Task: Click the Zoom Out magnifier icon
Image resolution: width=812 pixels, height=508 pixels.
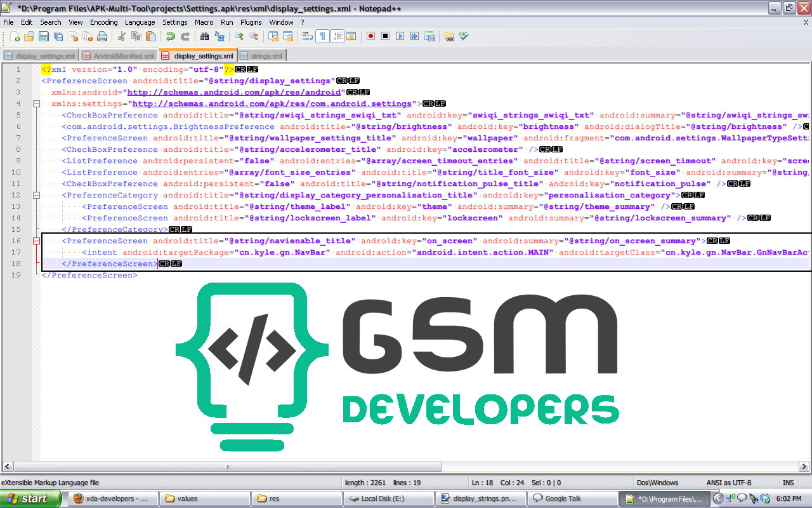Action: 254,36
